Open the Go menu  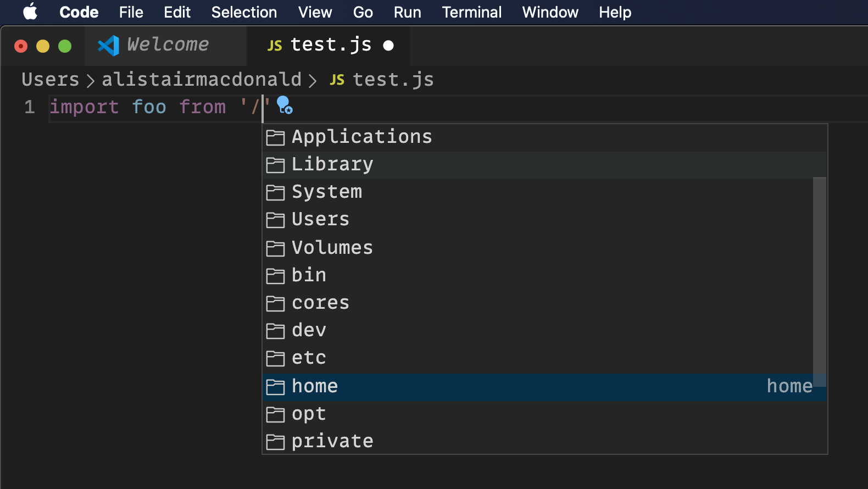(363, 12)
